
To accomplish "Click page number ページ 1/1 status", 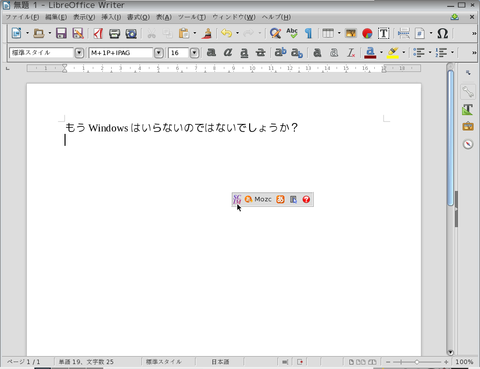I will tap(23, 362).
